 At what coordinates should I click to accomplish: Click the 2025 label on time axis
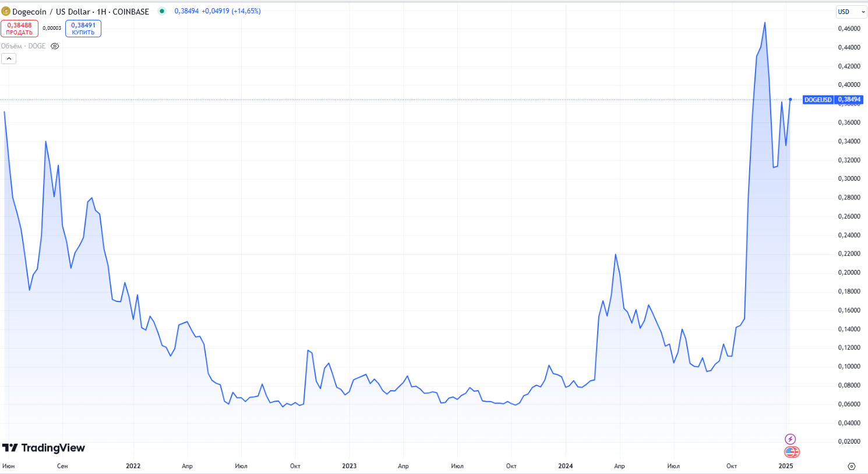coord(785,466)
